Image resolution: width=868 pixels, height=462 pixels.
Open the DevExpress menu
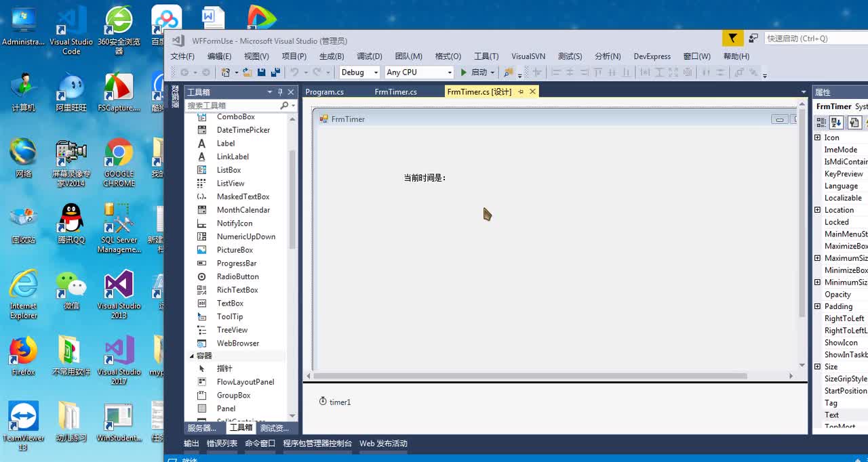click(x=652, y=56)
